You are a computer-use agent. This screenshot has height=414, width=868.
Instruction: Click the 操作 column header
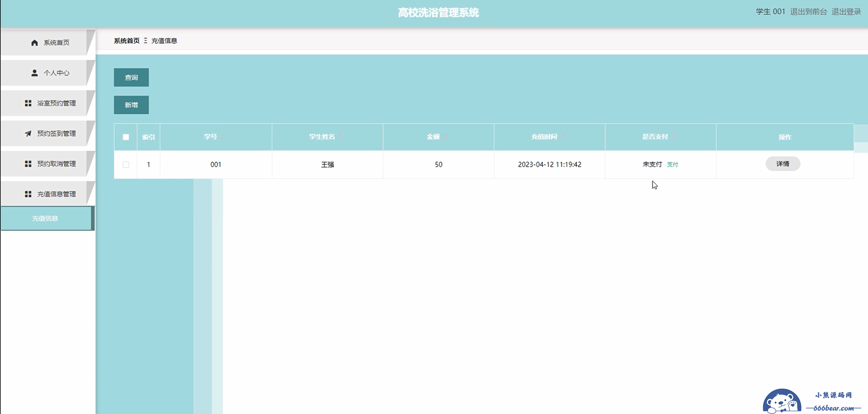tap(785, 137)
